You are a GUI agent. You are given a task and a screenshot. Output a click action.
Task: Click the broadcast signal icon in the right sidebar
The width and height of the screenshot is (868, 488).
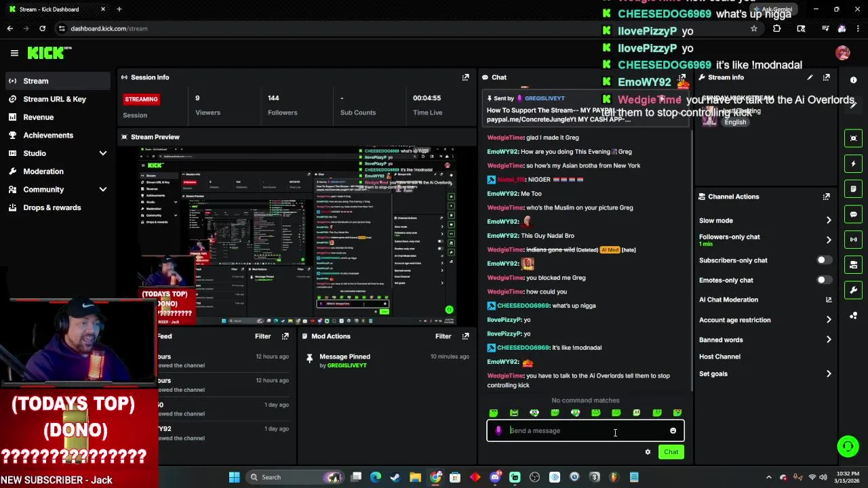[x=853, y=239]
